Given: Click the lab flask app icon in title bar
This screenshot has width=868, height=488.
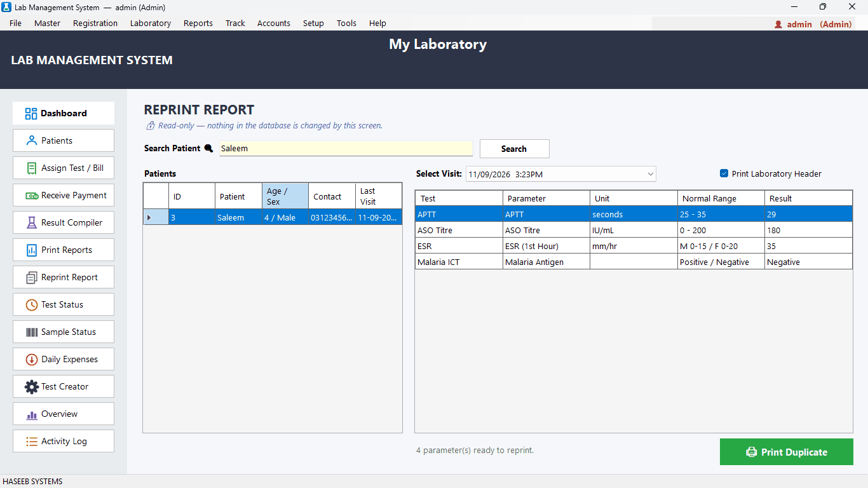Looking at the screenshot, I should pyautogui.click(x=6, y=7).
